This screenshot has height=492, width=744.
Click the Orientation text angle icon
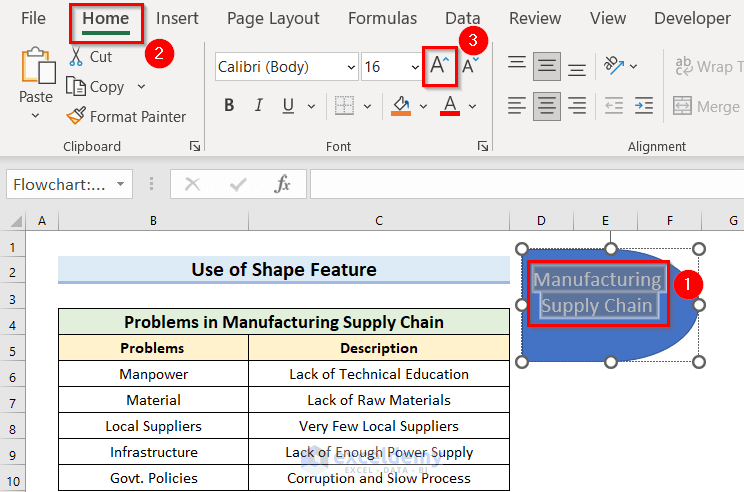tap(613, 66)
